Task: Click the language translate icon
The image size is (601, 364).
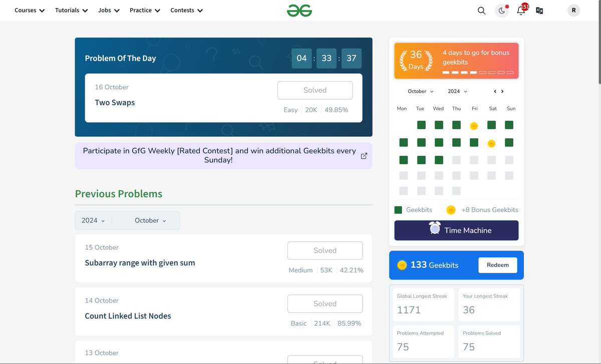Action: (x=539, y=10)
